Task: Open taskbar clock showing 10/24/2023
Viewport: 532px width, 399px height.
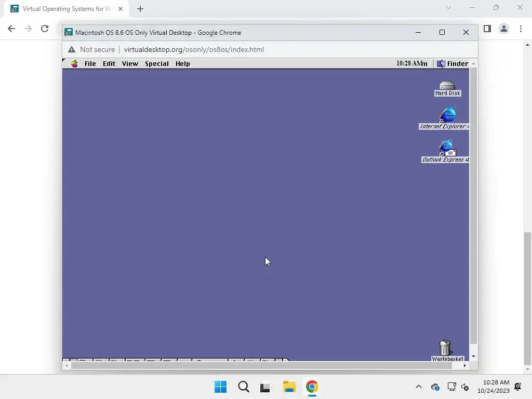Action: [494, 387]
